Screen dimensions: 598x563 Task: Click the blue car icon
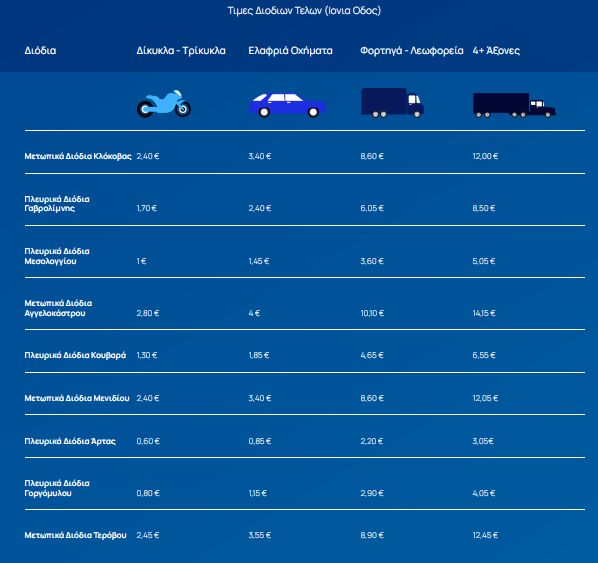pos(287,105)
